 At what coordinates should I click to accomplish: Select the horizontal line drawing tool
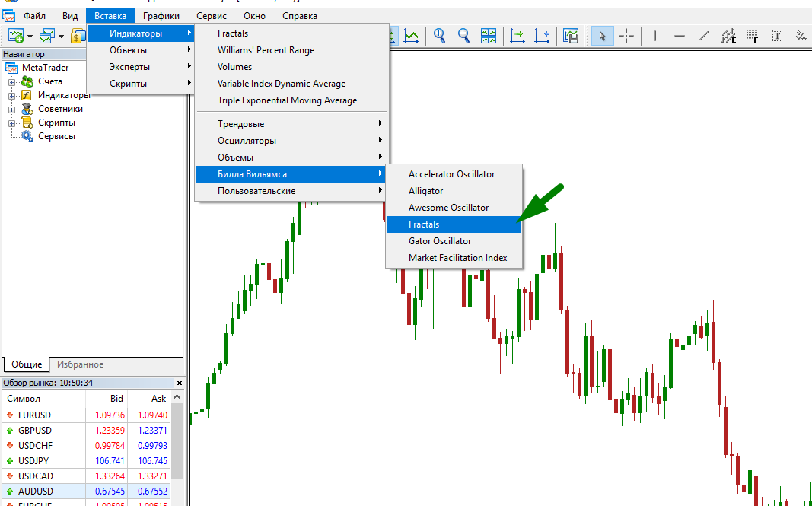(680, 36)
